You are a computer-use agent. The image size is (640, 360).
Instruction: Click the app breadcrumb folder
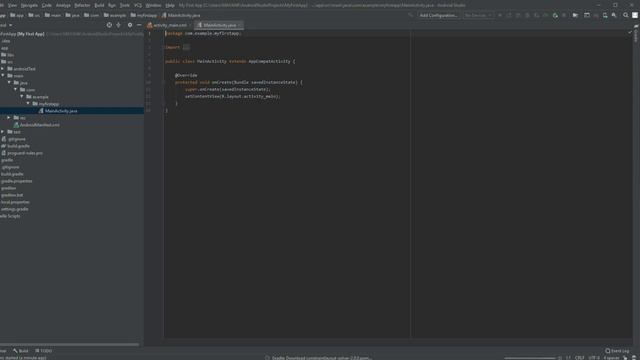(17, 16)
